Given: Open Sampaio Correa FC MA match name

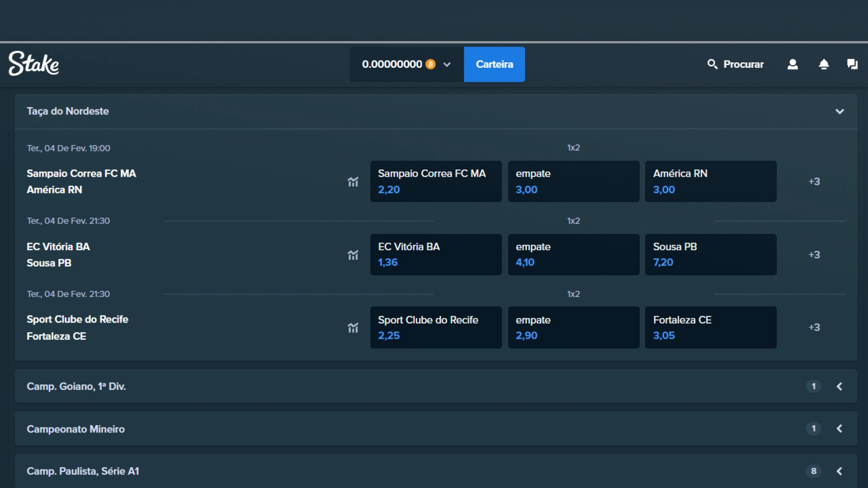Looking at the screenshot, I should point(81,174).
